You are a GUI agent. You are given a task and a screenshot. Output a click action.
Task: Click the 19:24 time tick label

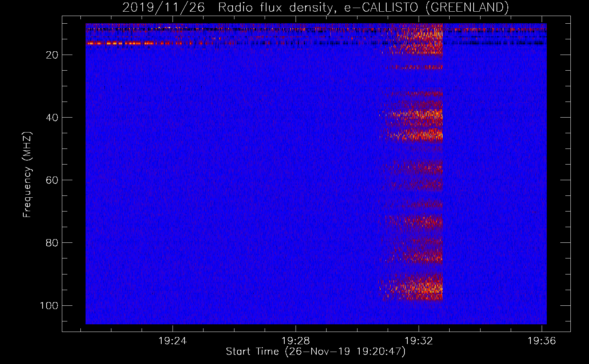pos(173,341)
